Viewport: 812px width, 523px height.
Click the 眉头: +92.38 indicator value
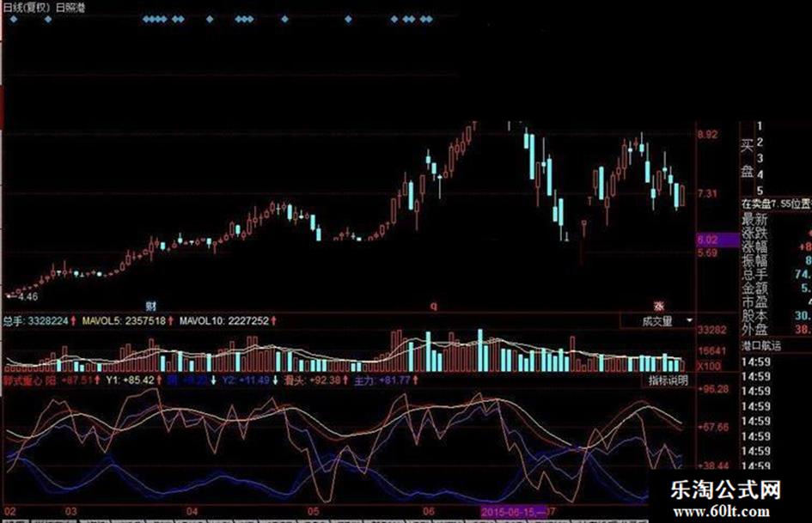[x=312, y=380]
